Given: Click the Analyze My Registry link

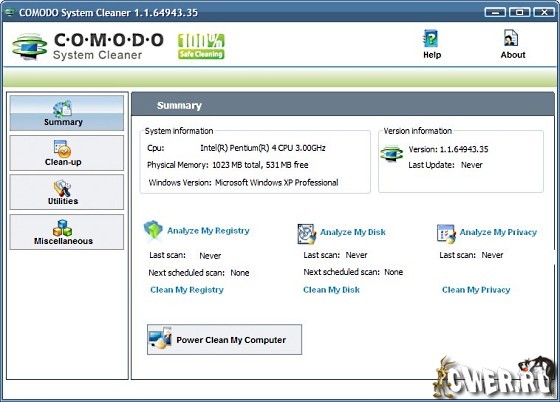Looking at the screenshot, I should coord(208,231).
